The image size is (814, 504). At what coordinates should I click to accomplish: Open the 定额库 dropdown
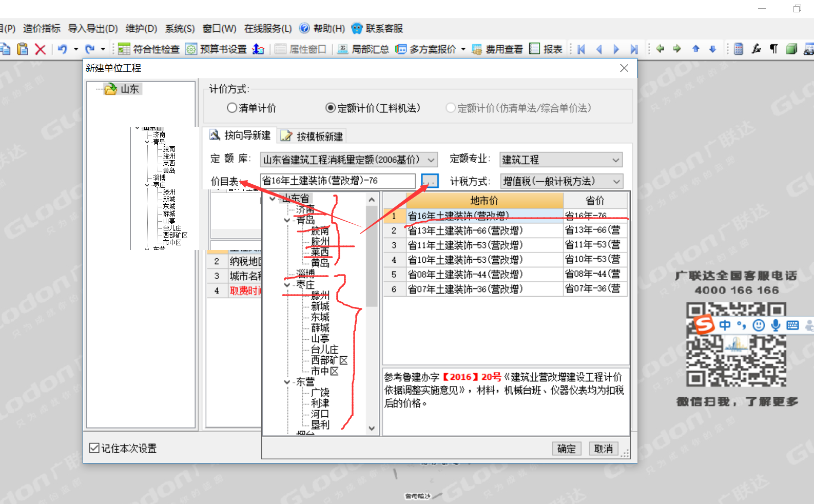(431, 160)
